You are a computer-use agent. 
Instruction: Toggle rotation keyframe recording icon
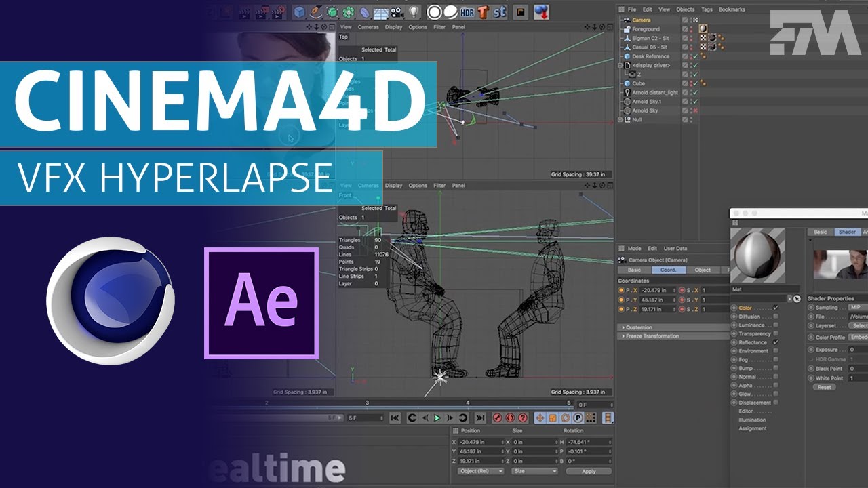click(565, 418)
